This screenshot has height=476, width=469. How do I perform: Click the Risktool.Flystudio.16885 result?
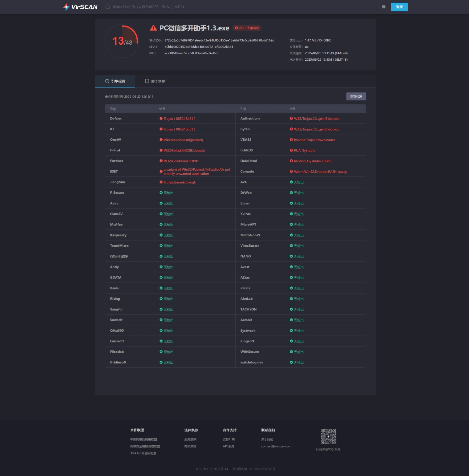[x=312, y=161]
